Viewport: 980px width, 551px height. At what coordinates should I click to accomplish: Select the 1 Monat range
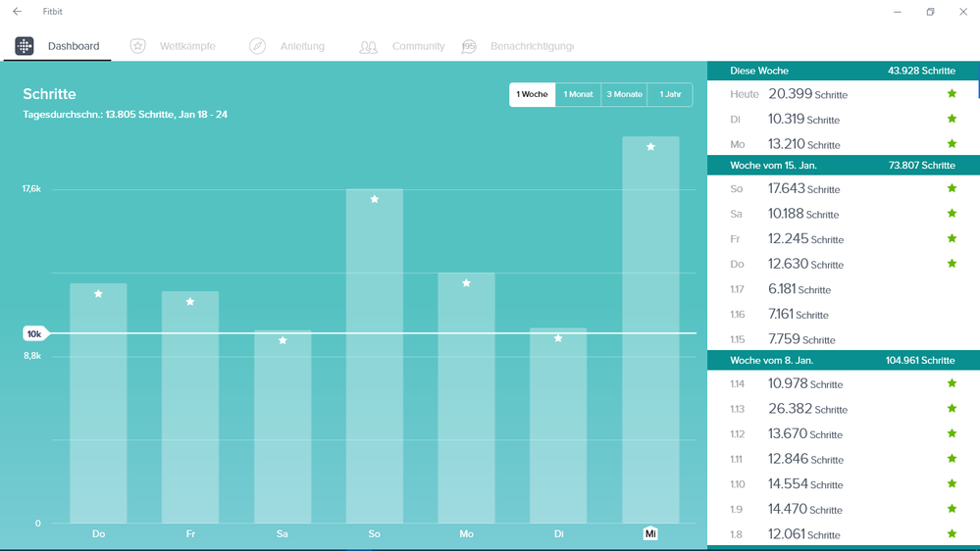[578, 94]
